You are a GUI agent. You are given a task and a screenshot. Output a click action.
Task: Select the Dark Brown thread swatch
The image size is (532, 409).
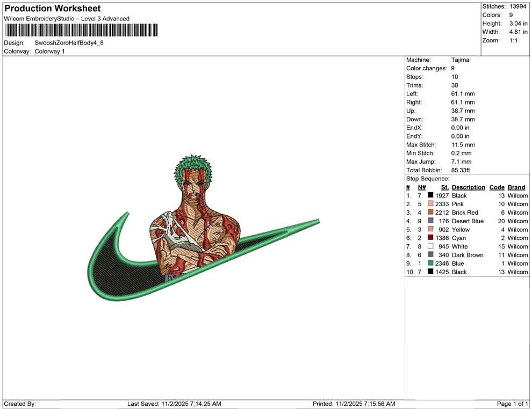click(x=430, y=255)
